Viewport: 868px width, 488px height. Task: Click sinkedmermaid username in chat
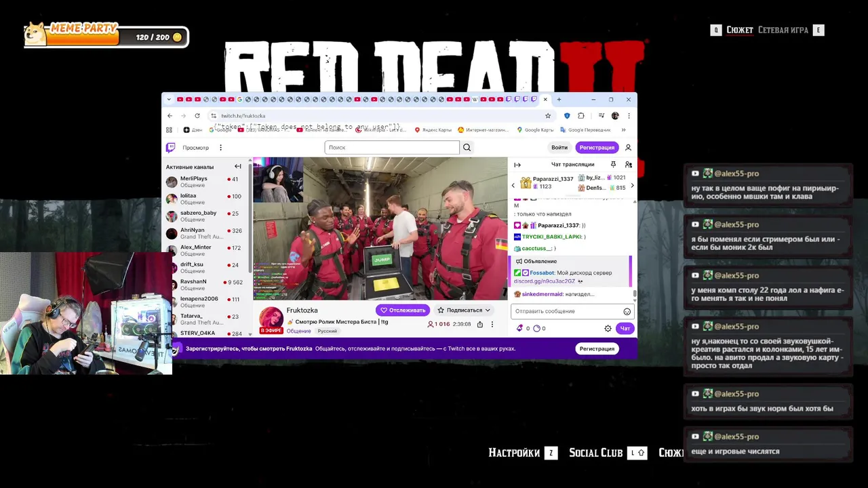542,294
